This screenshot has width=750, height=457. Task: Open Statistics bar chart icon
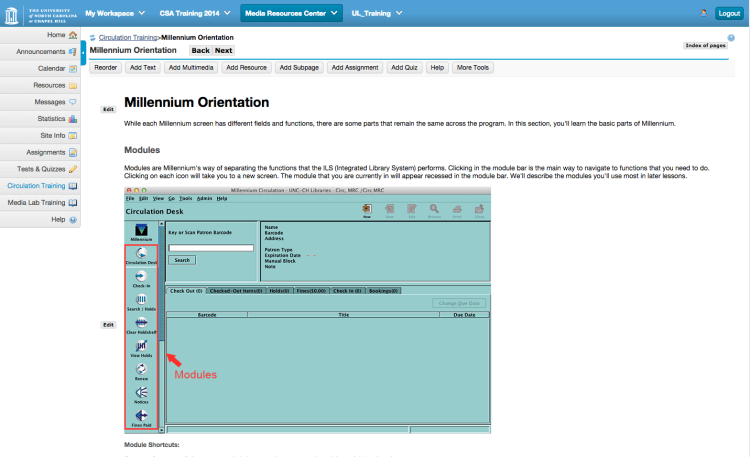pyautogui.click(x=73, y=119)
